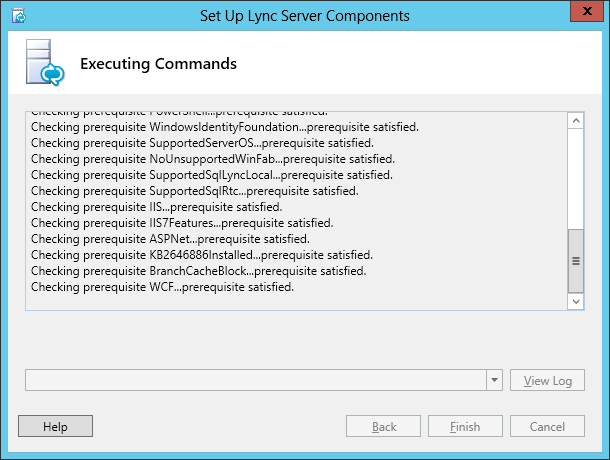Click the ASPNet prerequisite log line
The height and width of the screenshot is (460, 610).
point(170,239)
